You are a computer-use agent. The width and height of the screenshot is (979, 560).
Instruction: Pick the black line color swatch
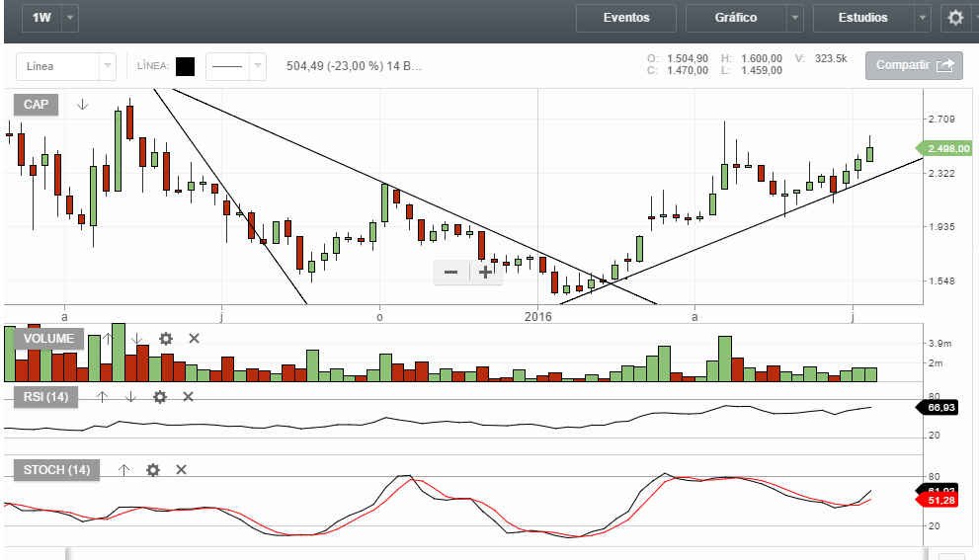pos(185,66)
